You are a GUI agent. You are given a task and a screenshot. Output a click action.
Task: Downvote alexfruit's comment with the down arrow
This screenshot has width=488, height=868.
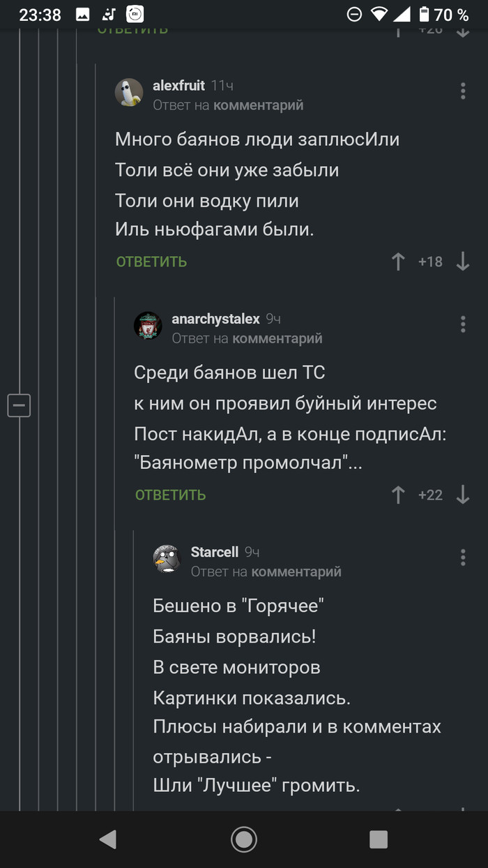(x=462, y=262)
